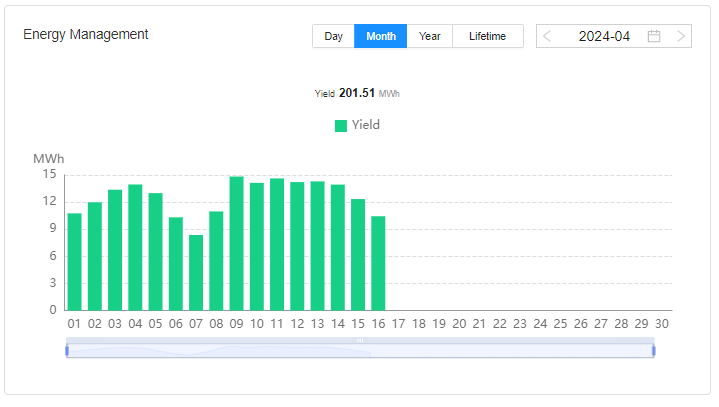The height and width of the screenshot is (407, 719).
Task: Select the yield bar for day 09
Action: 237,243
